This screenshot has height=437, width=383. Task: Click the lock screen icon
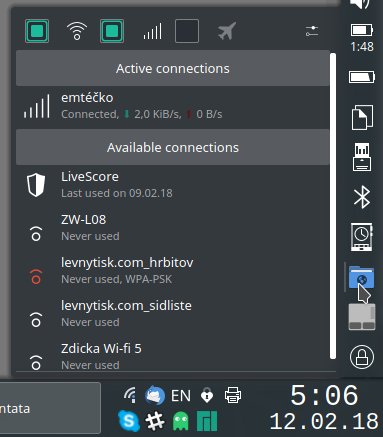[362, 357]
